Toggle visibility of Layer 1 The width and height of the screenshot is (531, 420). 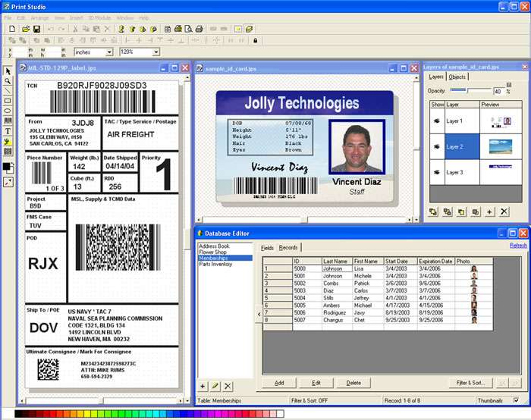pyautogui.click(x=437, y=121)
